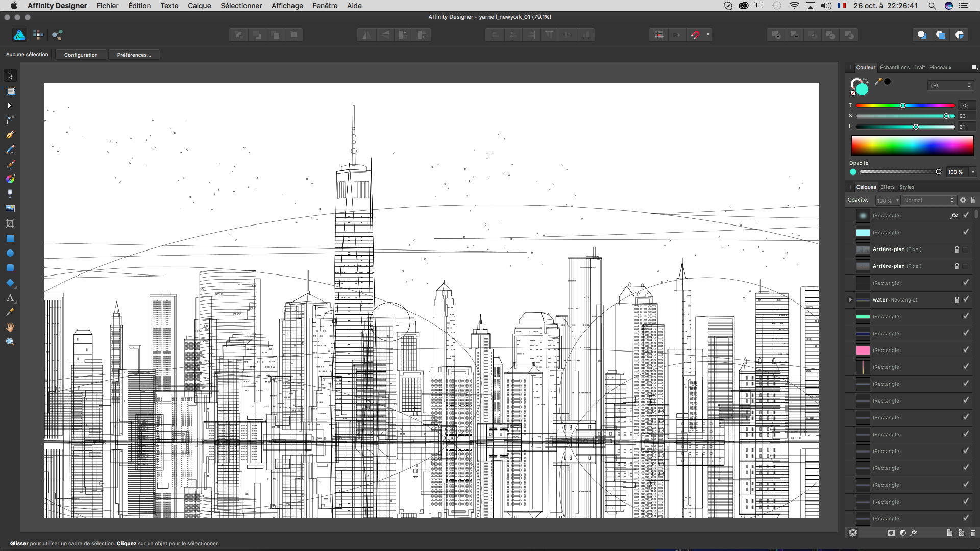Toggle visibility of the top fx Rectangle layer
This screenshot has height=551, width=980.
(x=966, y=215)
